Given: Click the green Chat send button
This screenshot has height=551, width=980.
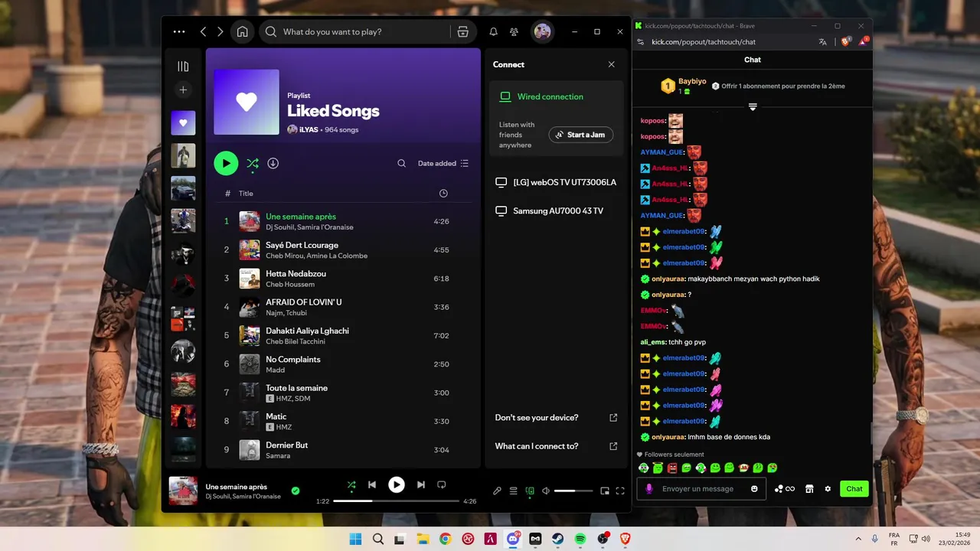Looking at the screenshot, I should (x=854, y=488).
